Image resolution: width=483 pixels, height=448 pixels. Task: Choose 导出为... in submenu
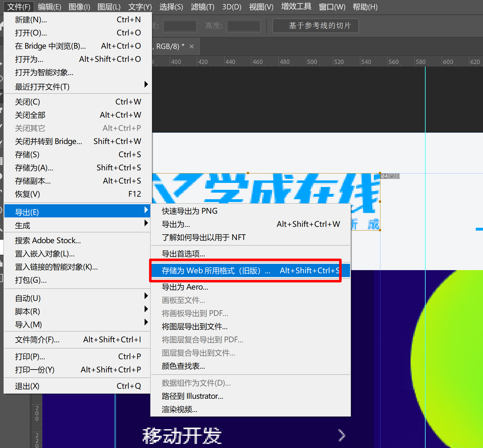(x=251, y=224)
